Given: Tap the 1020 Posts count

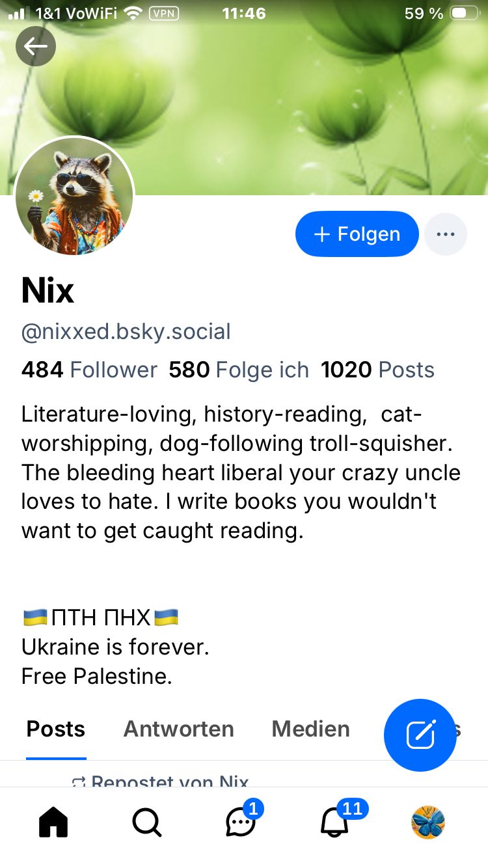Looking at the screenshot, I should [x=377, y=370].
